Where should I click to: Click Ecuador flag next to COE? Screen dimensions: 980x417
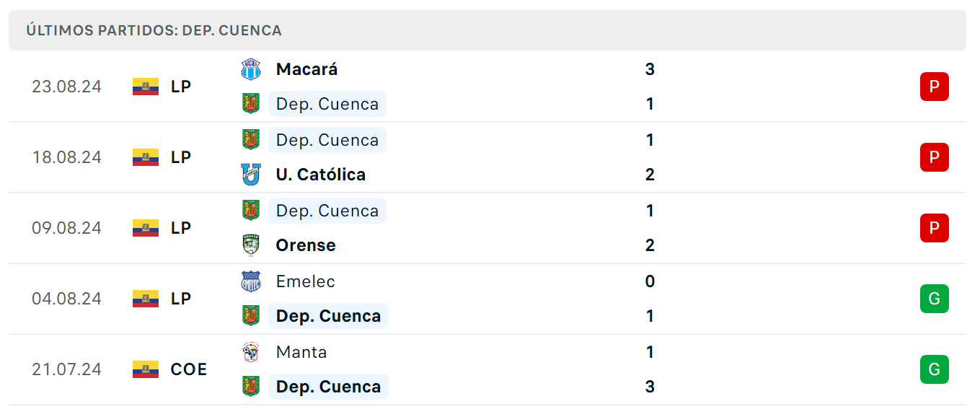(x=146, y=369)
